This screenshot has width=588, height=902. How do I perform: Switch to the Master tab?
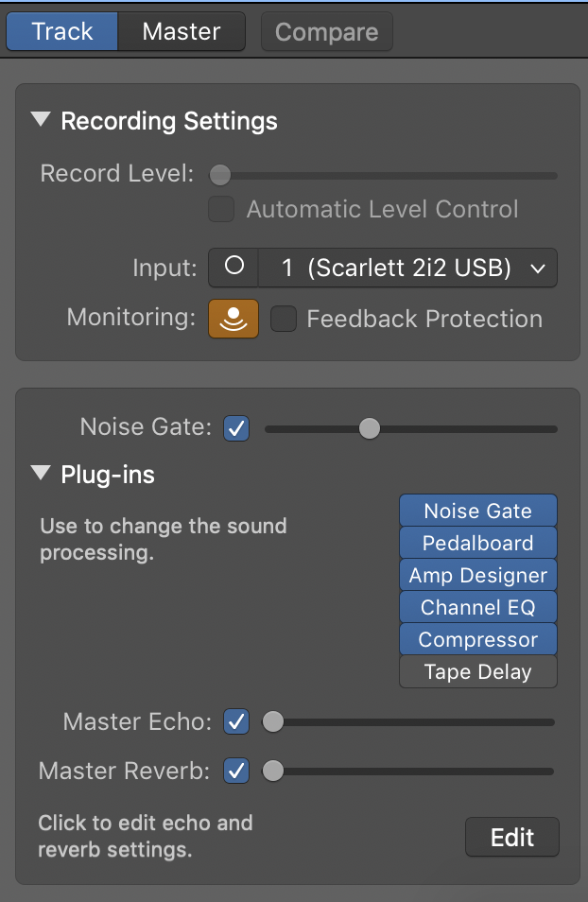tap(181, 31)
